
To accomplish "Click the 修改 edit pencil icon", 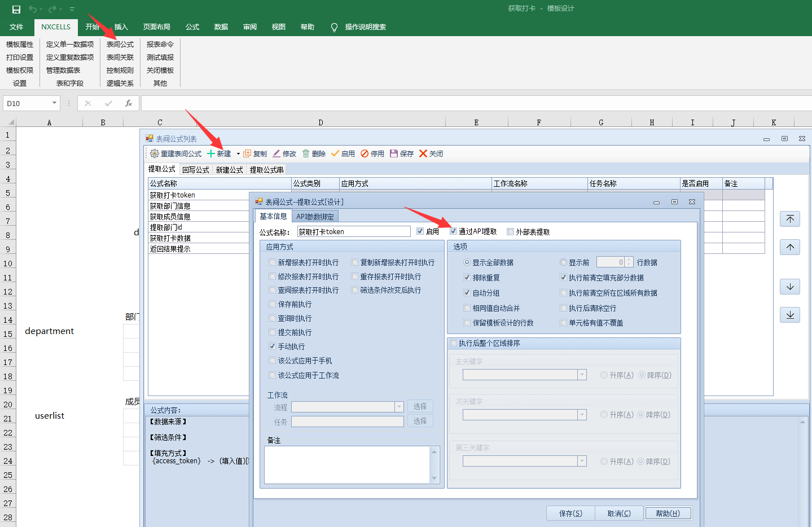I will click(276, 153).
